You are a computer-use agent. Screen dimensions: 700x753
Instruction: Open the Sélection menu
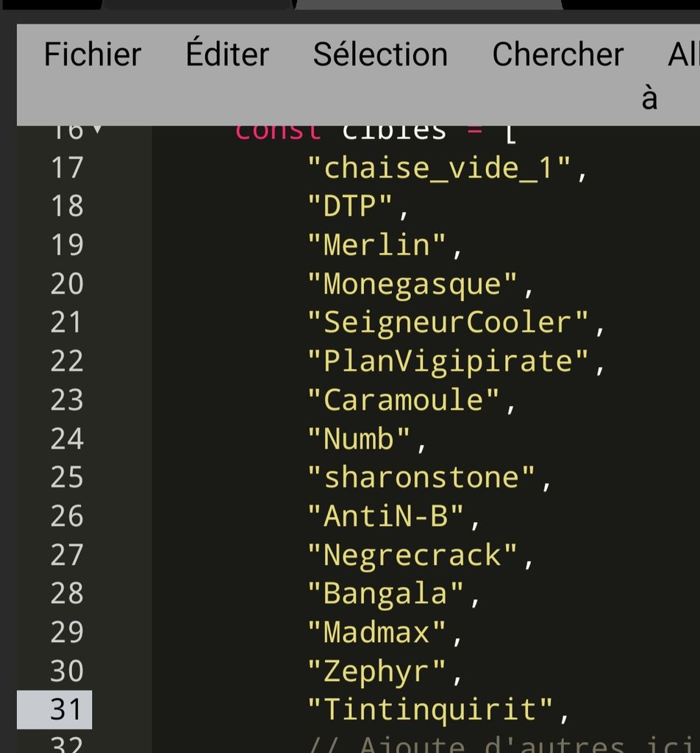tap(380, 55)
